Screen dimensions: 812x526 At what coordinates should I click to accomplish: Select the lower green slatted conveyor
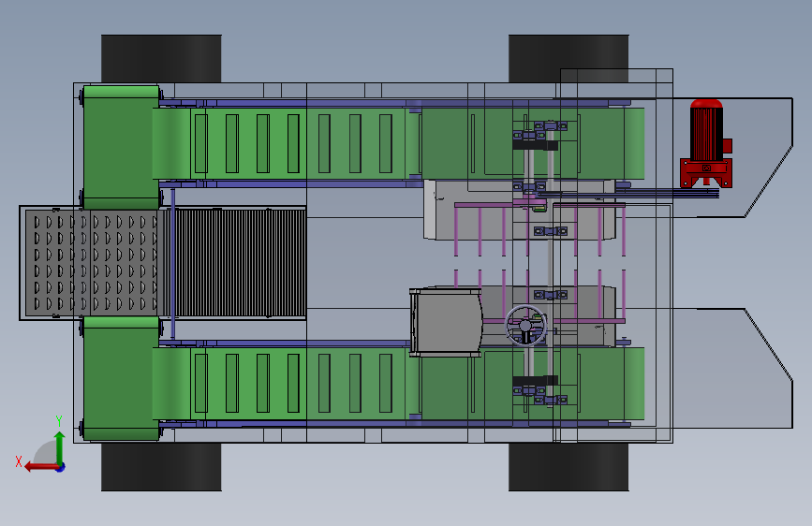coord(398,384)
